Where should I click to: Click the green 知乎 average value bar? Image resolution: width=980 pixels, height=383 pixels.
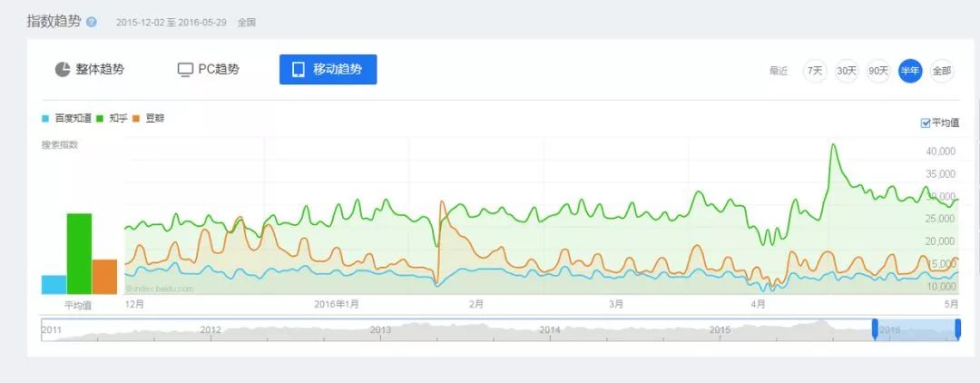tap(79, 254)
